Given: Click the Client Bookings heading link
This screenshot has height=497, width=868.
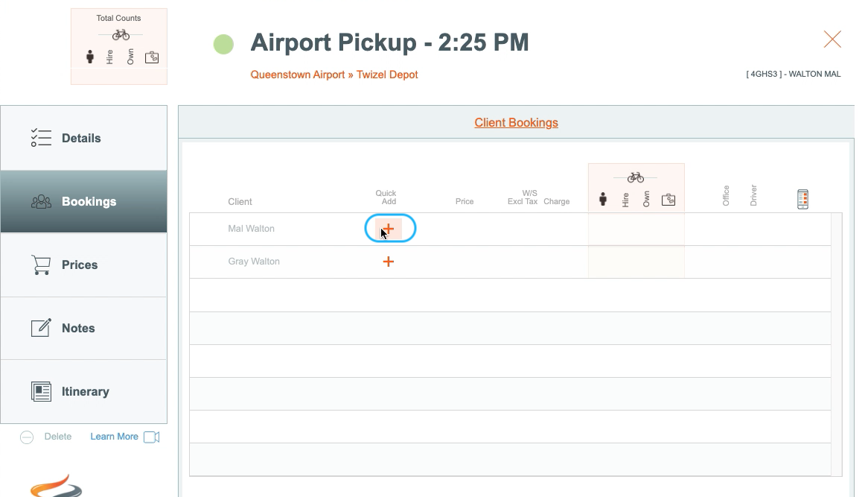Looking at the screenshot, I should tap(516, 122).
